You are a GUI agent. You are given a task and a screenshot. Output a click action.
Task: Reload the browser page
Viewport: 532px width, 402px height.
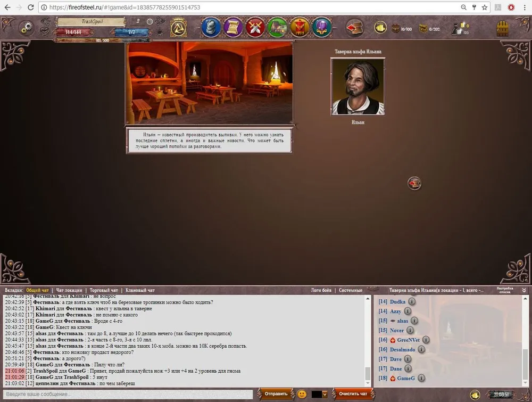click(x=31, y=7)
